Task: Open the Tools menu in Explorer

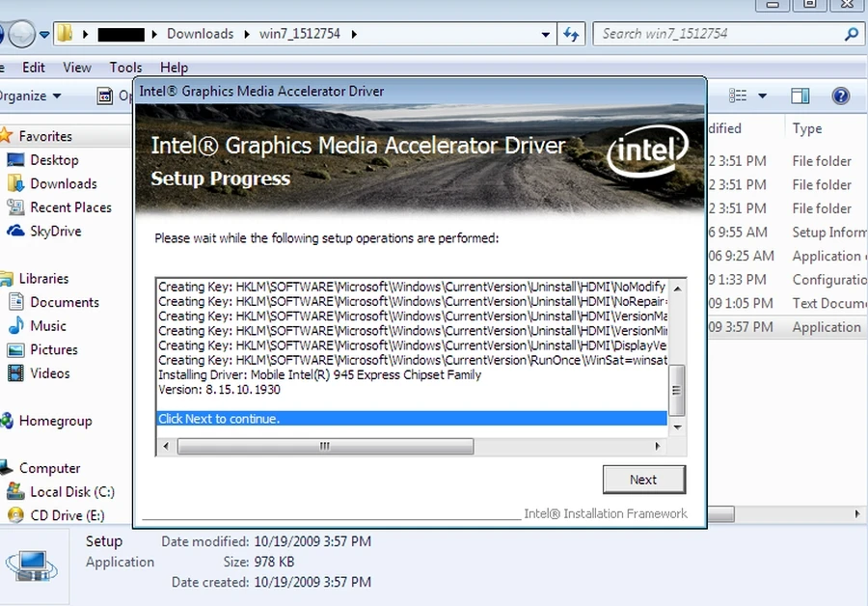Action: pos(125,68)
